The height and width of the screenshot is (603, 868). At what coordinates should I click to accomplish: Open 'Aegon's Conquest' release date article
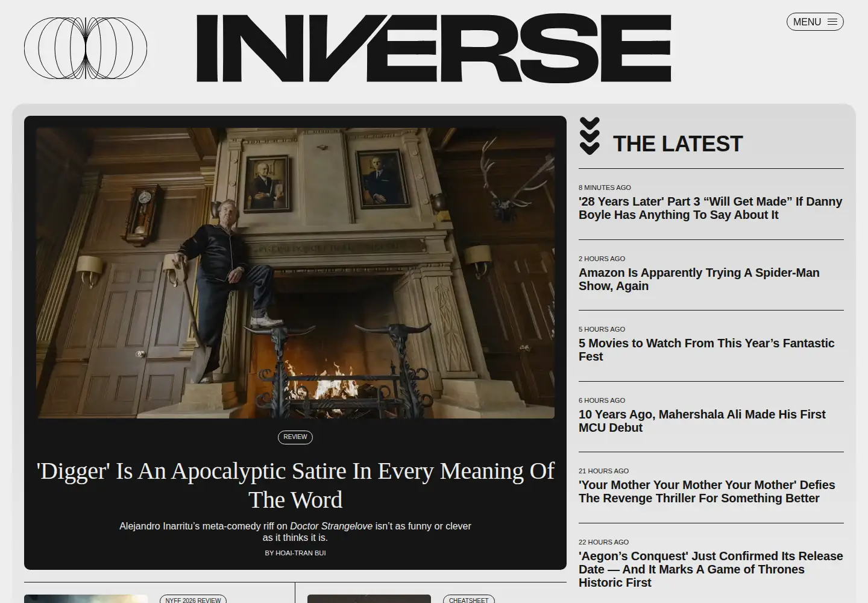[711, 569]
